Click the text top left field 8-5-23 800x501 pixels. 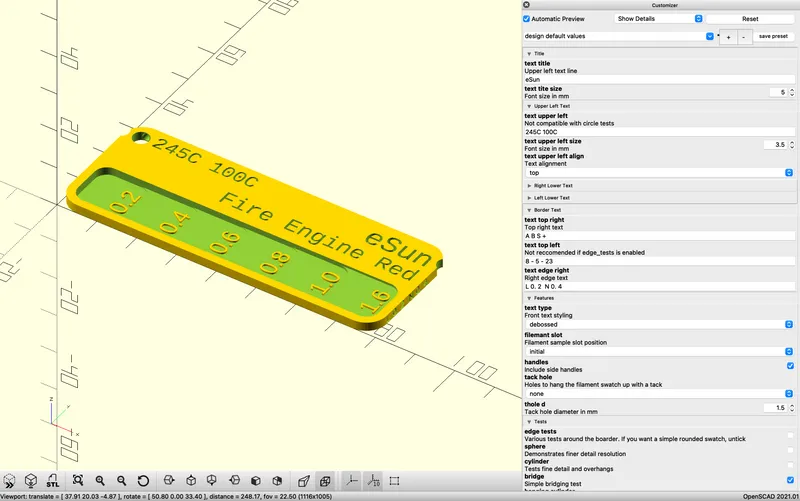tap(659, 261)
